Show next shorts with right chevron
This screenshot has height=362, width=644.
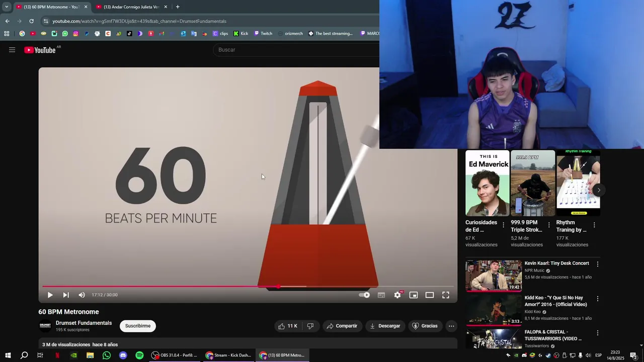[x=598, y=190]
